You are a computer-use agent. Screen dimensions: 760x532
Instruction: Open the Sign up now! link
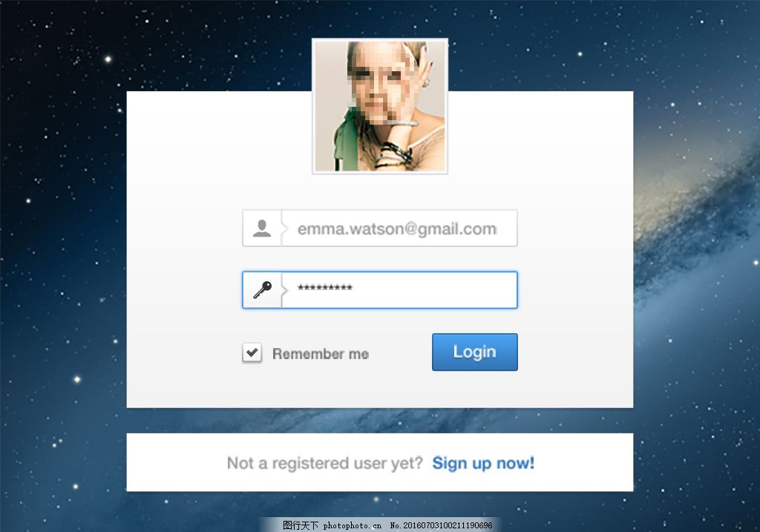tap(482, 463)
